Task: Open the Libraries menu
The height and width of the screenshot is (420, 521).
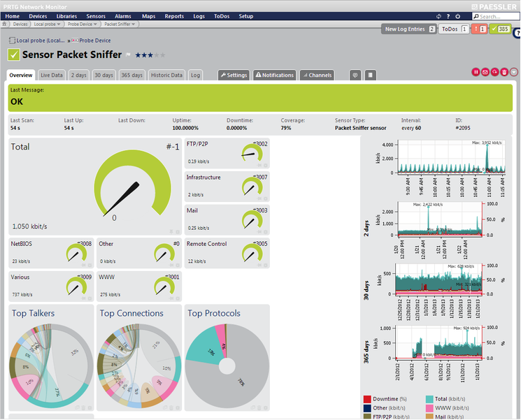Action: coord(66,16)
